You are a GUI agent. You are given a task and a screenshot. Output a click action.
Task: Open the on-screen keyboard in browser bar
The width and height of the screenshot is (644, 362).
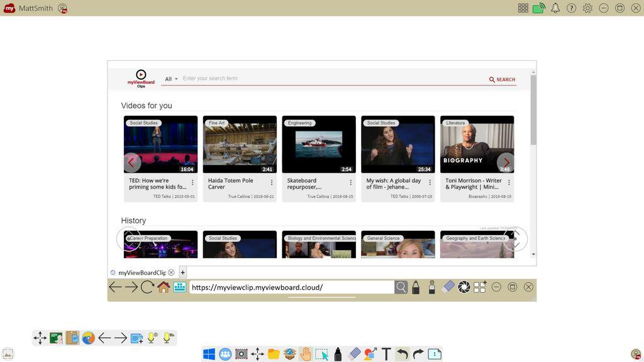pos(179,287)
